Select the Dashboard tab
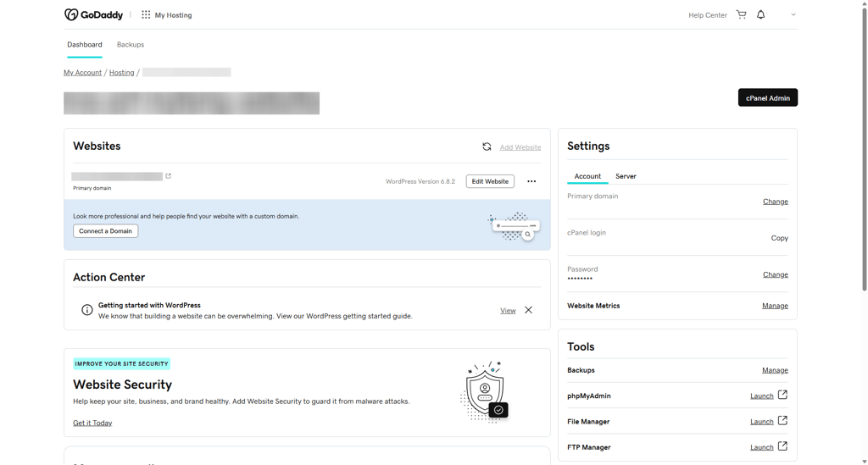The width and height of the screenshot is (868, 465). pos(85,45)
